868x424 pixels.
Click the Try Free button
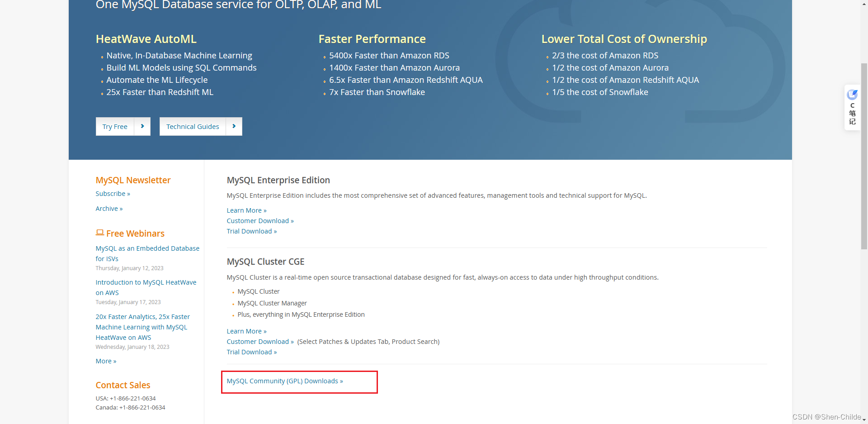(x=115, y=127)
